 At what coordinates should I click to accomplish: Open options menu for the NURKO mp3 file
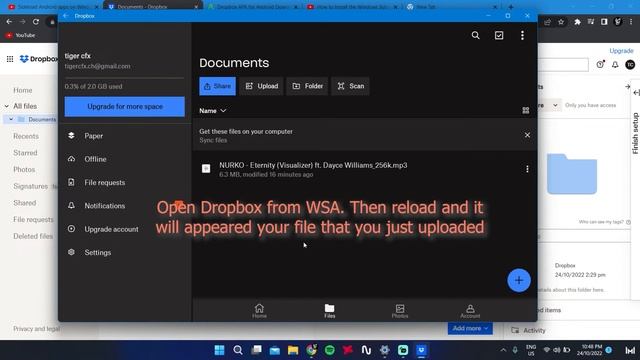527,169
